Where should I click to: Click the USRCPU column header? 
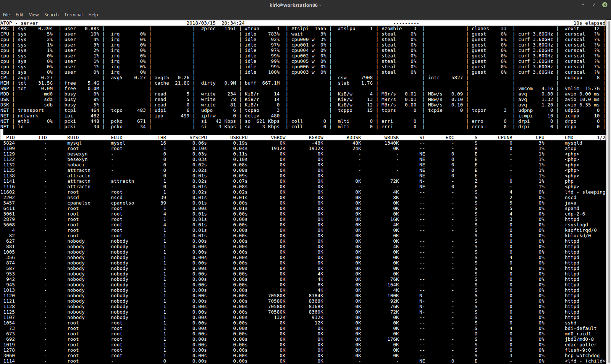239,137
